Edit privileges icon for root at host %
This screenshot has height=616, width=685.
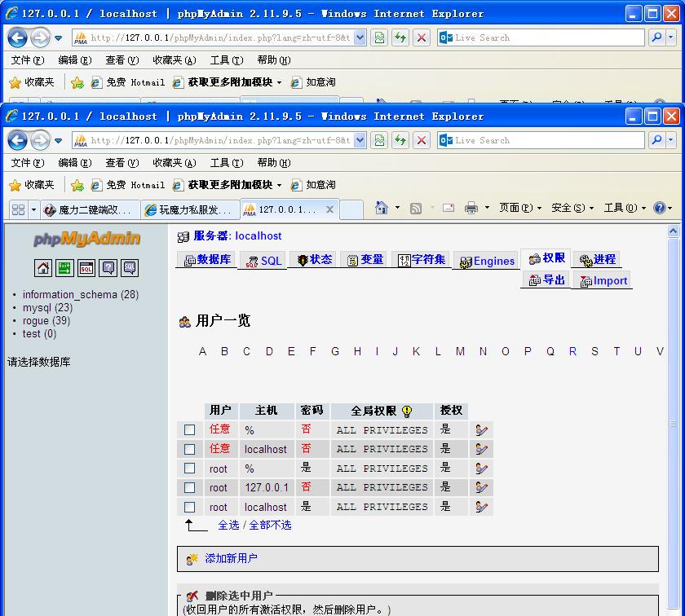click(x=481, y=469)
